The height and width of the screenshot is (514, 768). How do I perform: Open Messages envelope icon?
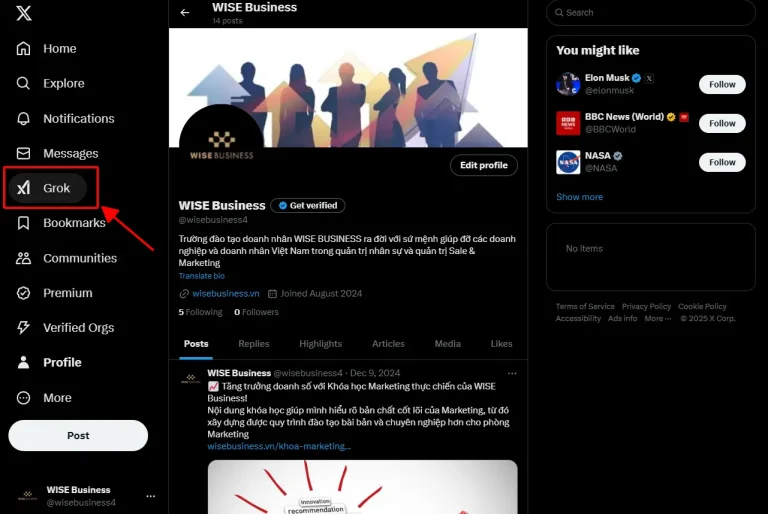coord(23,153)
